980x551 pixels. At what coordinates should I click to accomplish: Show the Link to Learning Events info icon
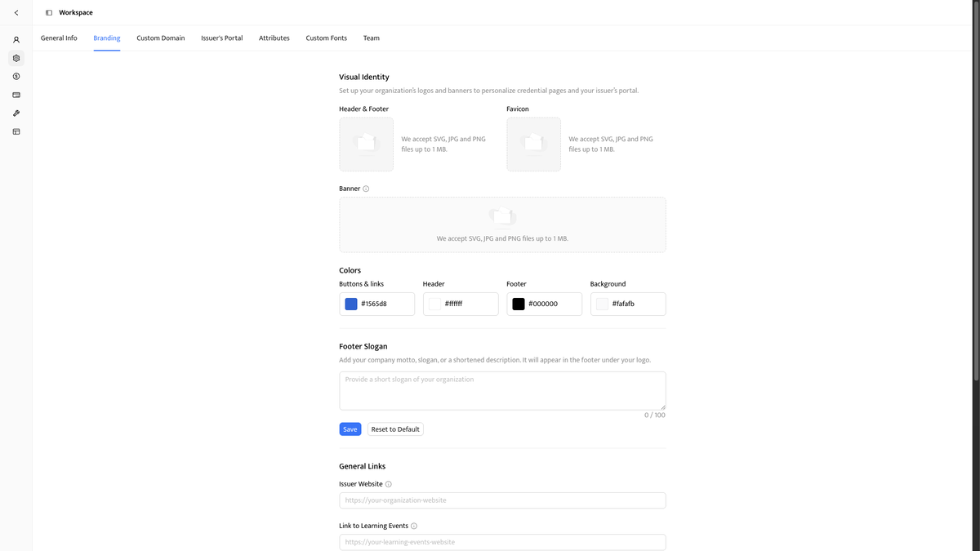[x=414, y=527]
